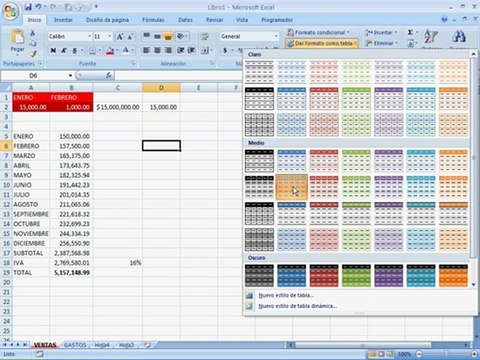480x360 pixels.
Task: Open the General number format dropdown
Action: [x=276, y=36]
